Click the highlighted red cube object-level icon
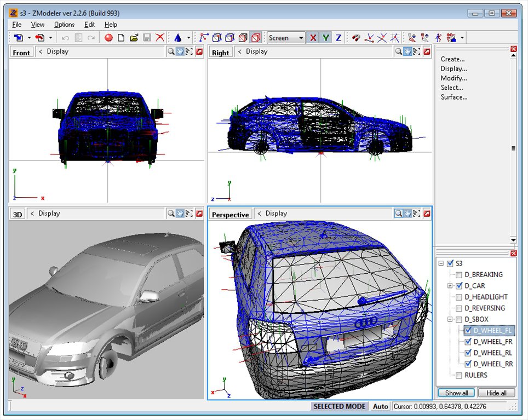 (256, 38)
